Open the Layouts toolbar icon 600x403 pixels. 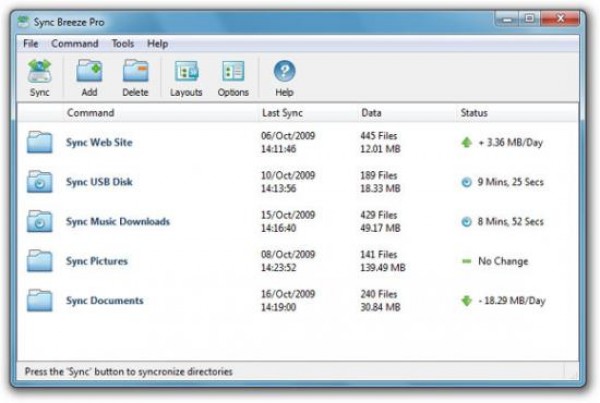[186, 72]
